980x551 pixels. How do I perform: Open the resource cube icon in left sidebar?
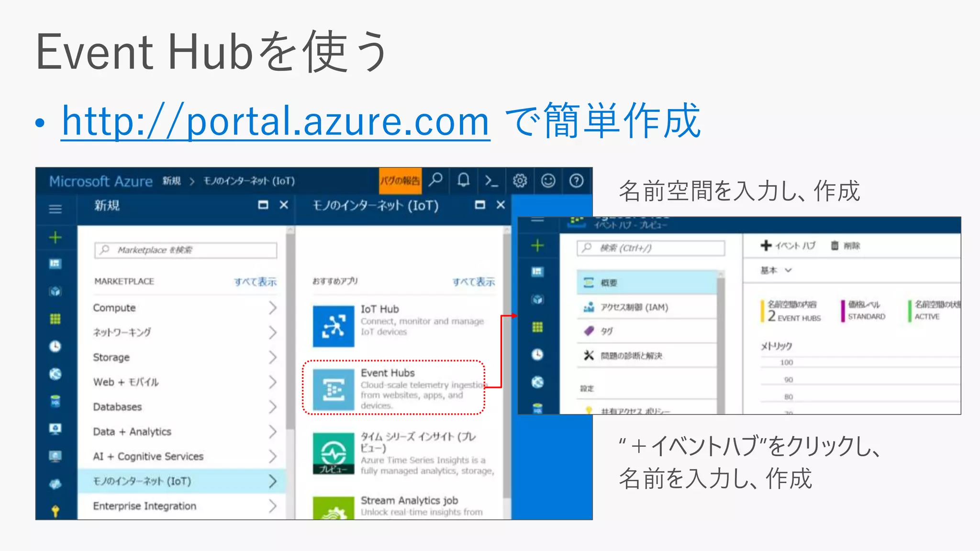pyautogui.click(x=56, y=291)
